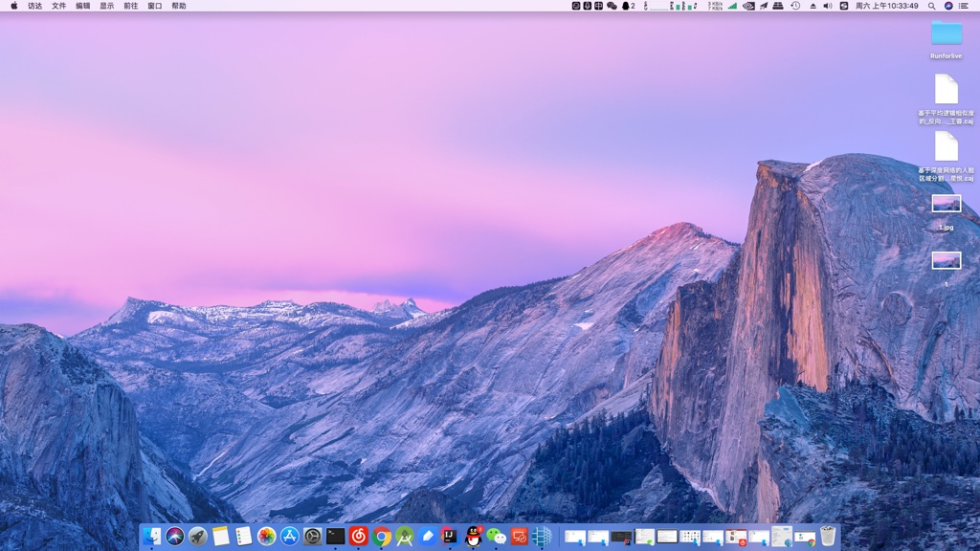Open QQ penguin app in Dock

(x=473, y=536)
